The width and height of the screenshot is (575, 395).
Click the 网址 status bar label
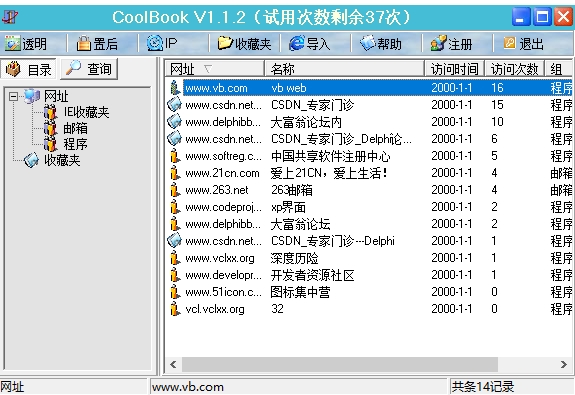click(12, 387)
